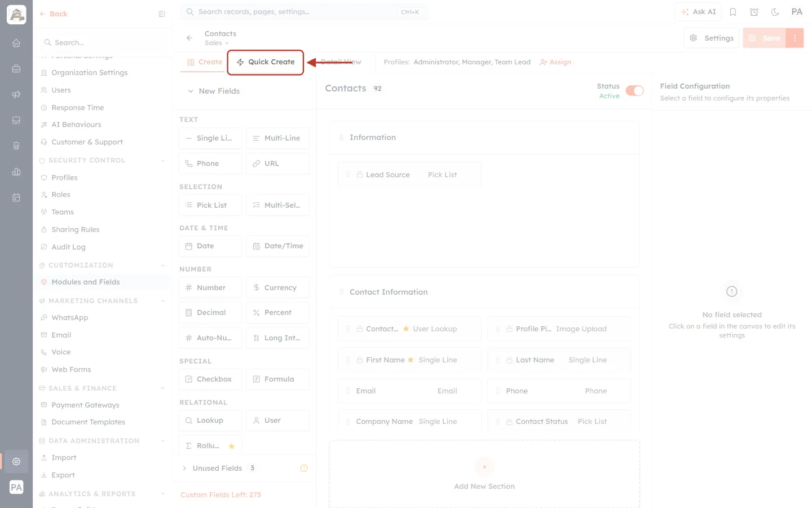Click the global search records field
The image size is (812, 508).
(x=304, y=12)
